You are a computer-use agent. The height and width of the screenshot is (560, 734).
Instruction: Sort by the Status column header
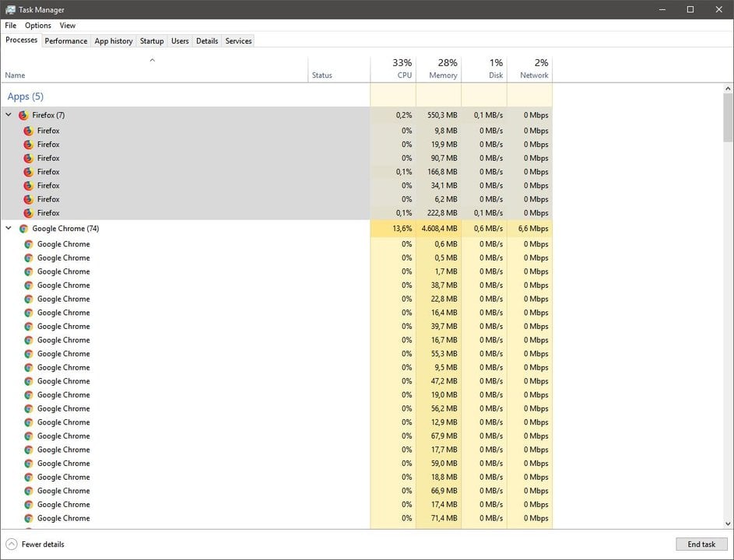coord(339,69)
